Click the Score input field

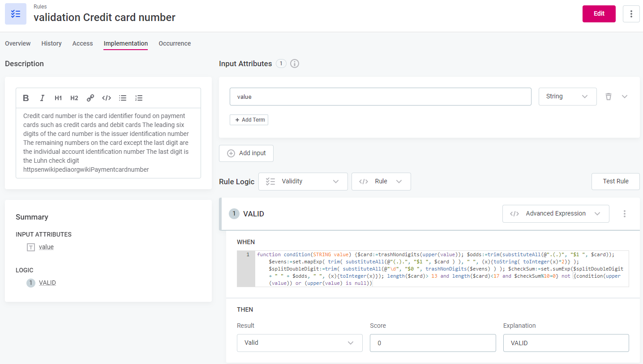pos(433,343)
